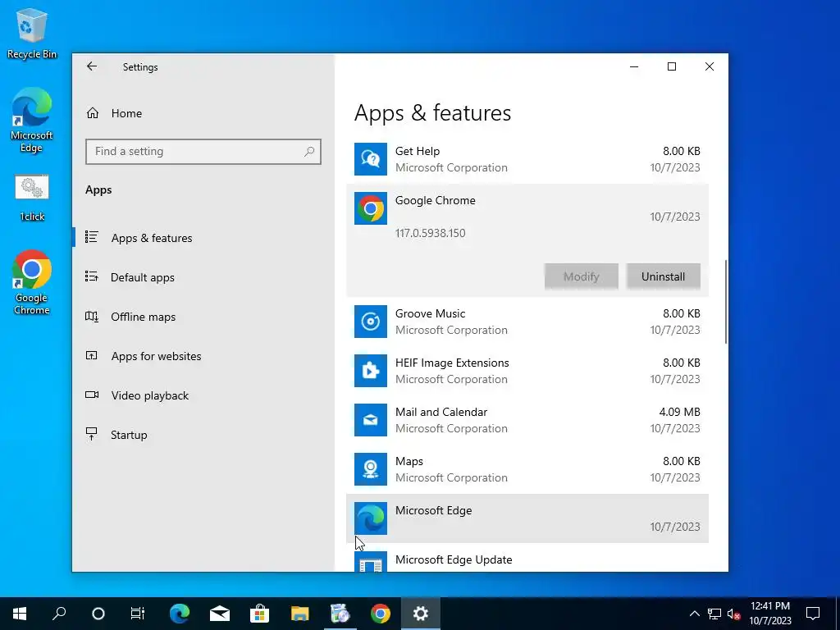Launch Chrome from the taskbar

[x=381, y=614]
